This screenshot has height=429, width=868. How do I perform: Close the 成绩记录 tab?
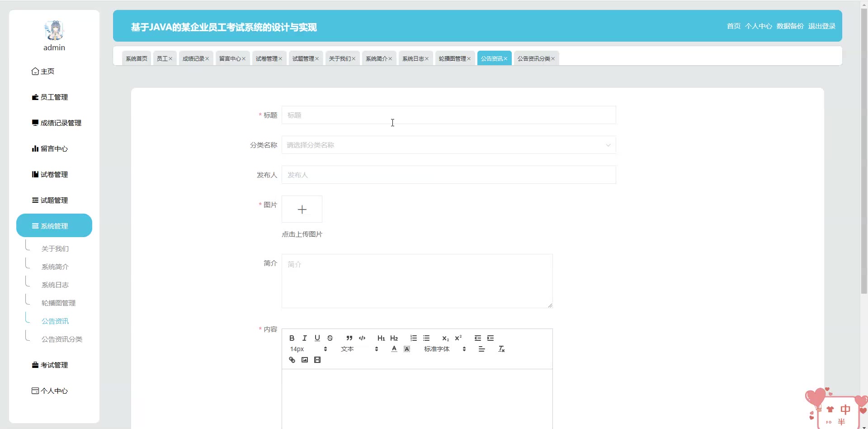pos(207,59)
